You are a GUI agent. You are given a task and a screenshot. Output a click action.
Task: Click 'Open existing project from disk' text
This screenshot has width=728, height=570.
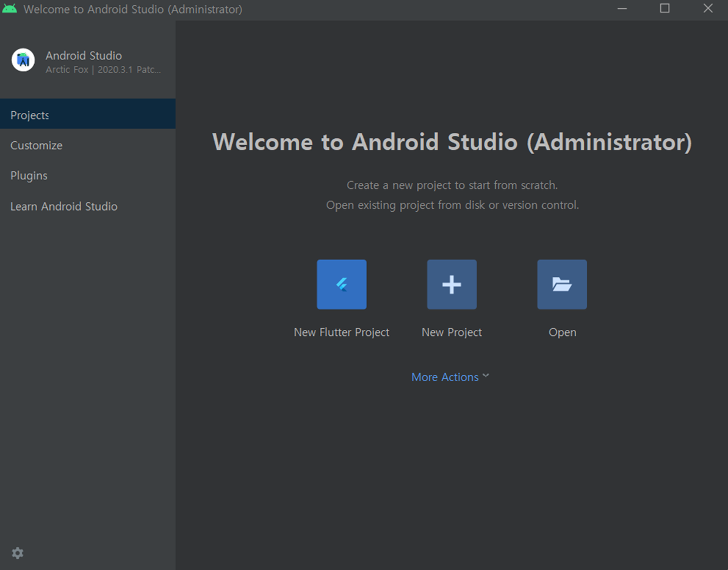pos(452,205)
